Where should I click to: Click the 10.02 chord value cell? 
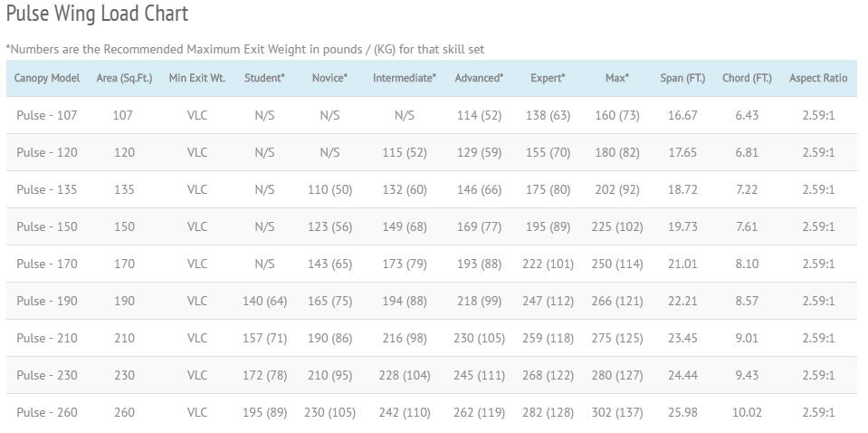point(747,412)
